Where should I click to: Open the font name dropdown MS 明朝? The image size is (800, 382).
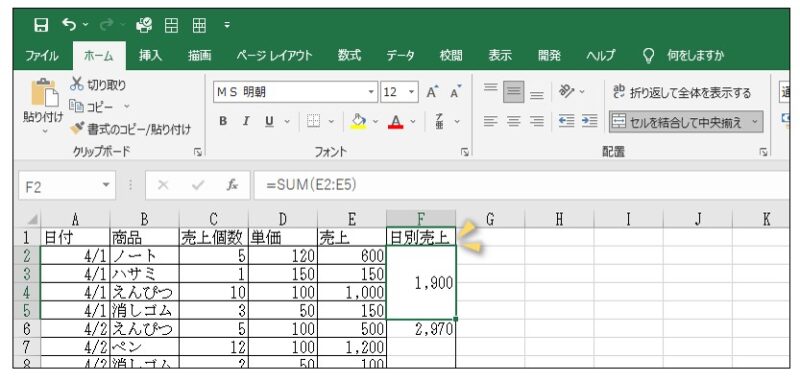point(371,92)
